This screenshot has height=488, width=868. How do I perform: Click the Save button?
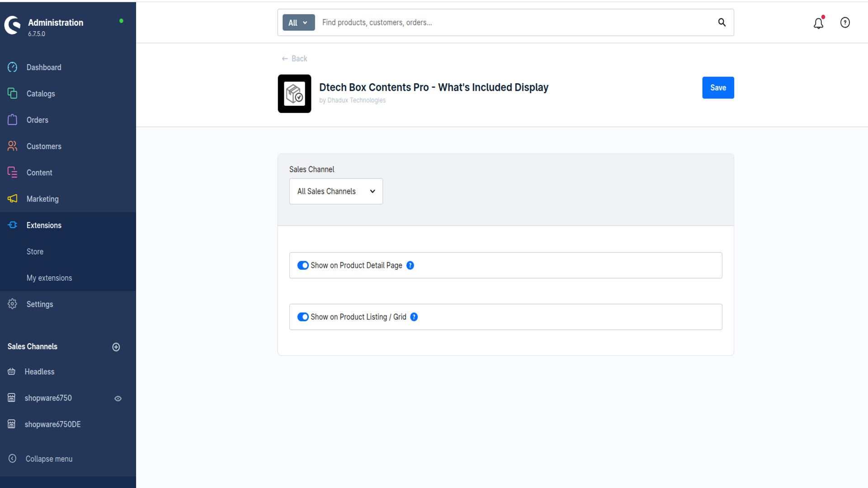718,88
